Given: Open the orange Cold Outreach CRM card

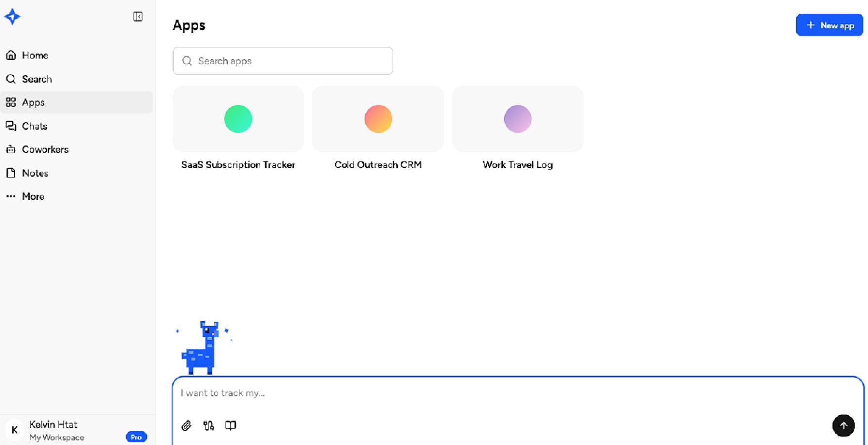Looking at the screenshot, I should point(378,119).
